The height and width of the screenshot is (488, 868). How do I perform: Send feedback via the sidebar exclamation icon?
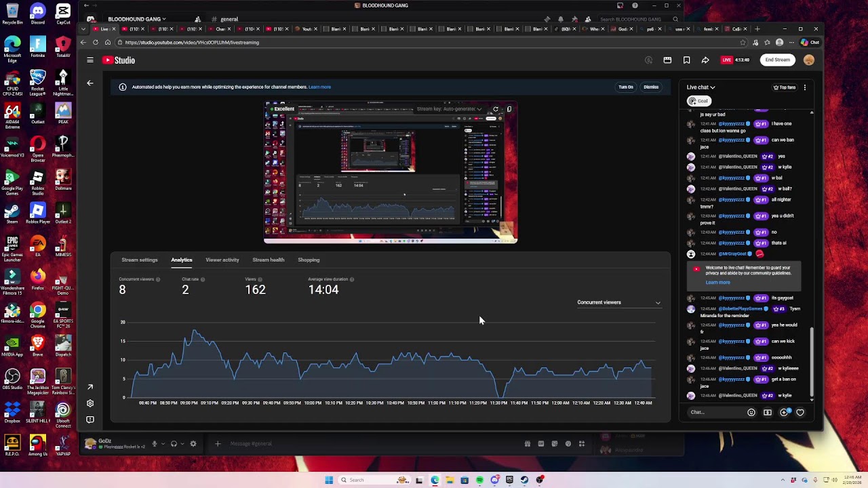(90, 420)
